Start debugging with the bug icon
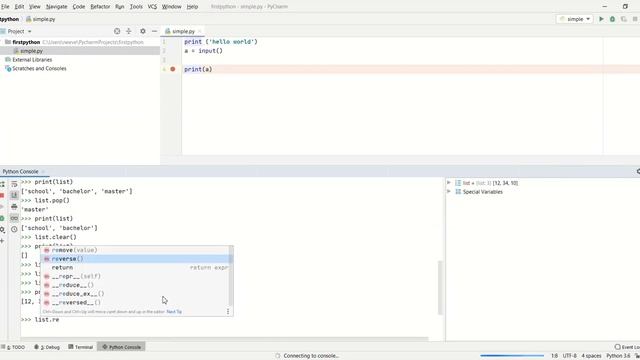This screenshot has width=640, height=360. pyautogui.click(x=612, y=19)
